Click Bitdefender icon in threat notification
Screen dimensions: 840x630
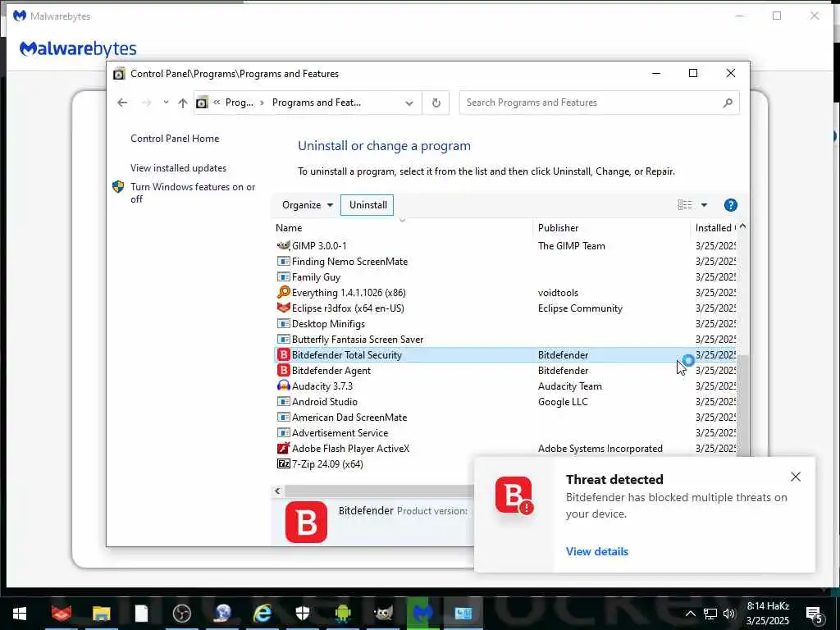click(x=514, y=495)
